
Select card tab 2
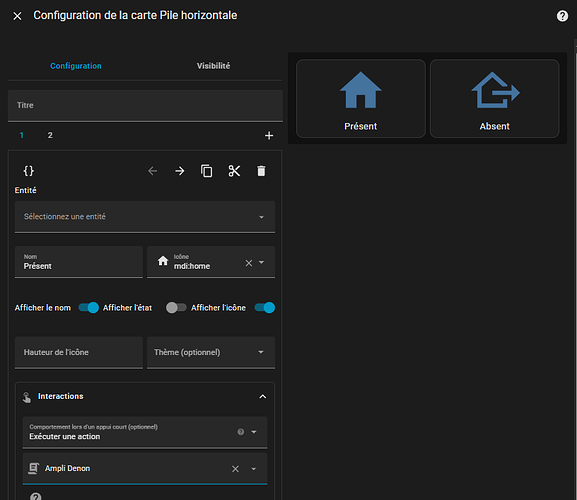(50, 135)
